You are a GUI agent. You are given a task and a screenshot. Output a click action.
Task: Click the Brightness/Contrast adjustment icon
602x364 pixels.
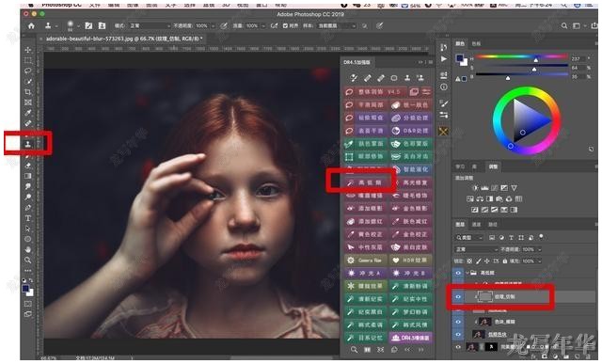pyautogui.click(x=475, y=188)
